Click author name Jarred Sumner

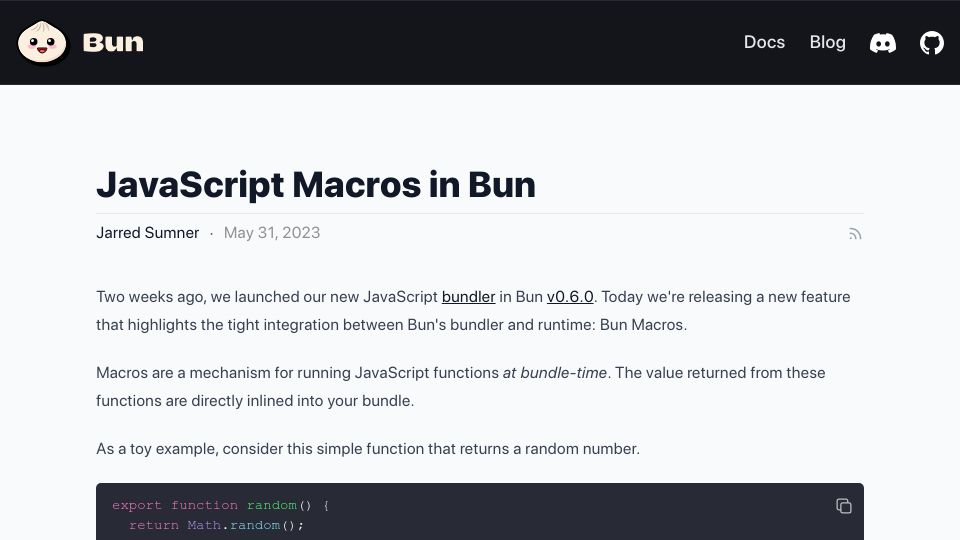pyautogui.click(x=148, y=233)
